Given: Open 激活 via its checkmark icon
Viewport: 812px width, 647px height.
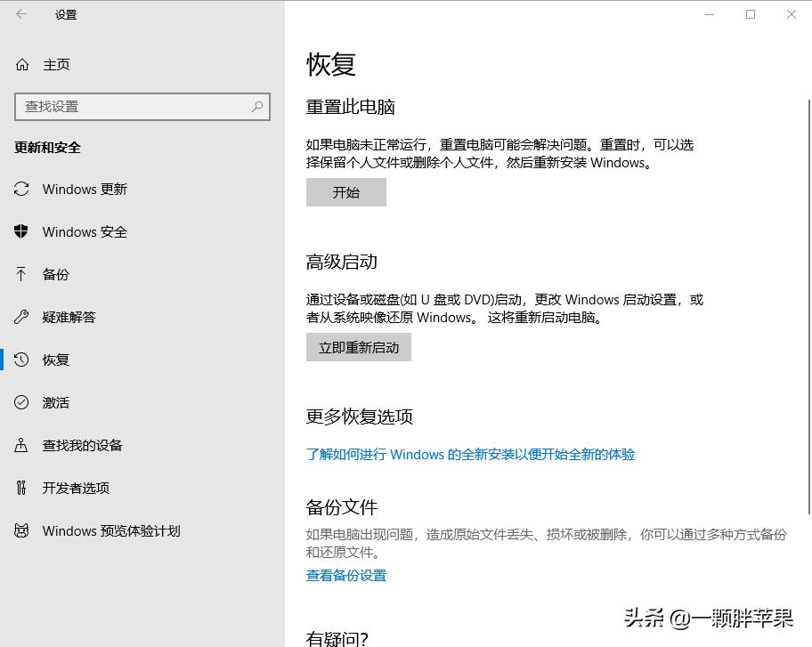Looking at the screenshot, I should point(22,403).
